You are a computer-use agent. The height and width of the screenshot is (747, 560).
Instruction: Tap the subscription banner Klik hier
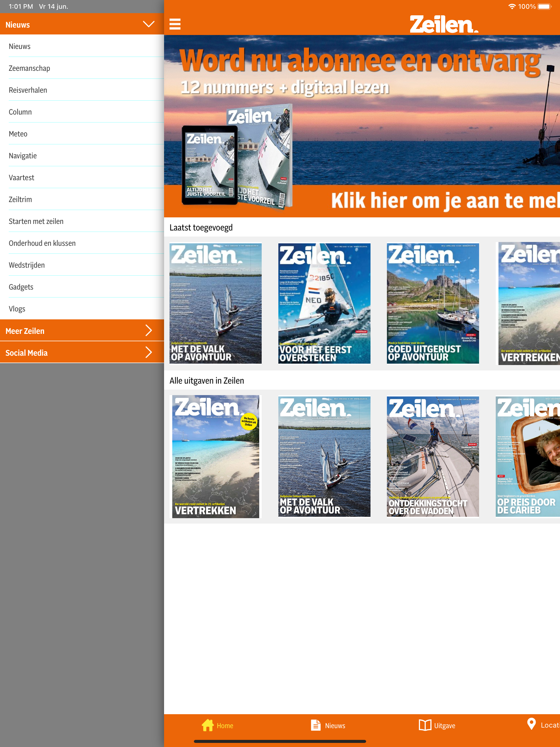coord(362,126)
